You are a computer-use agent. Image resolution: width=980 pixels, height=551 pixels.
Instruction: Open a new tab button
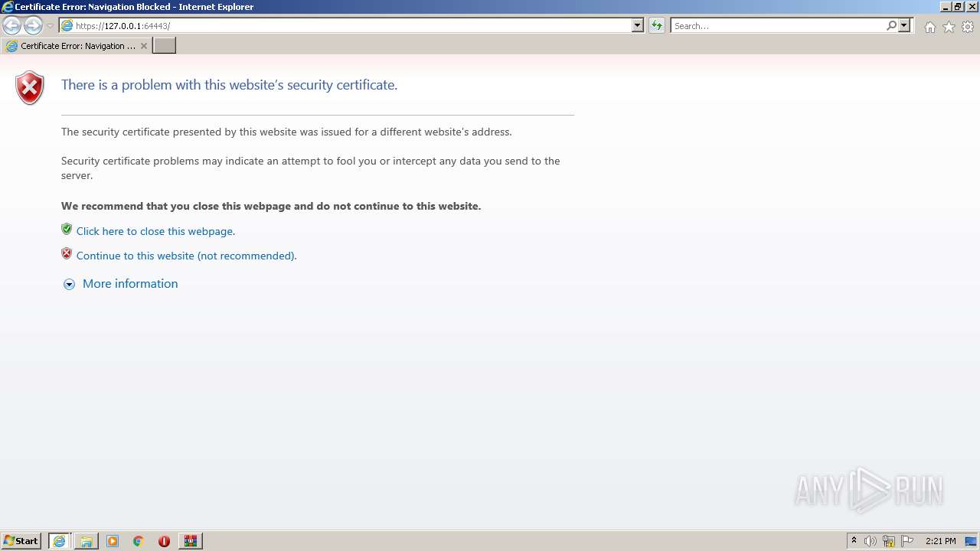coord(165,46)
